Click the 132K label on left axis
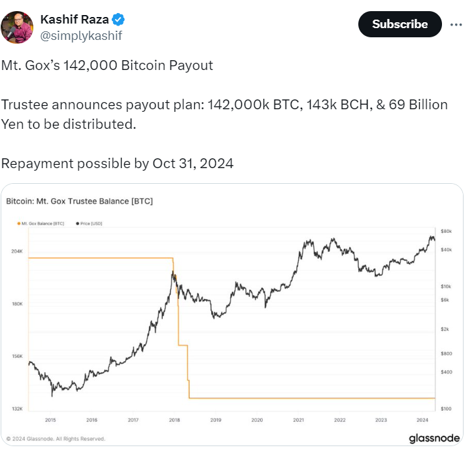The image size is (476, 454). pyautogui.click(x=17, y=409)
